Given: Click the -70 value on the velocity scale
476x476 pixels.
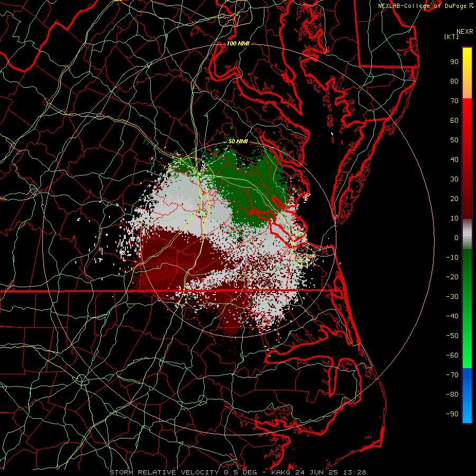Looking at the screenshot, I should pos(452,375).
